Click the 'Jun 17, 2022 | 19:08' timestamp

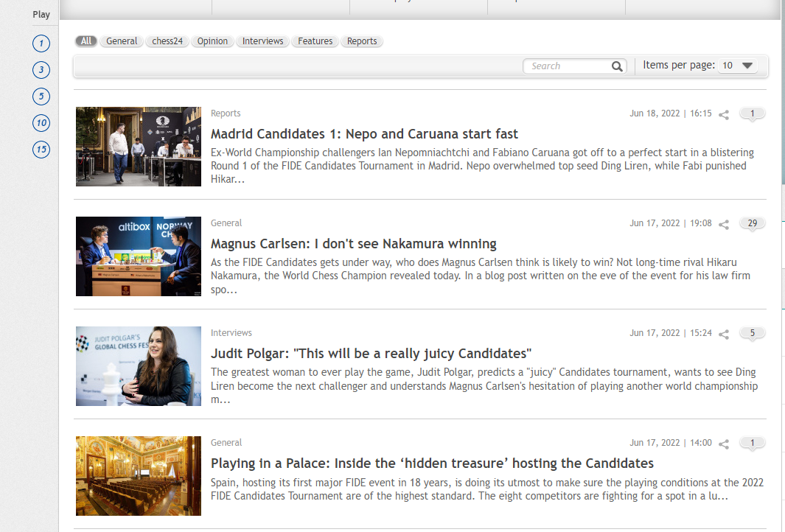[670, 223]
